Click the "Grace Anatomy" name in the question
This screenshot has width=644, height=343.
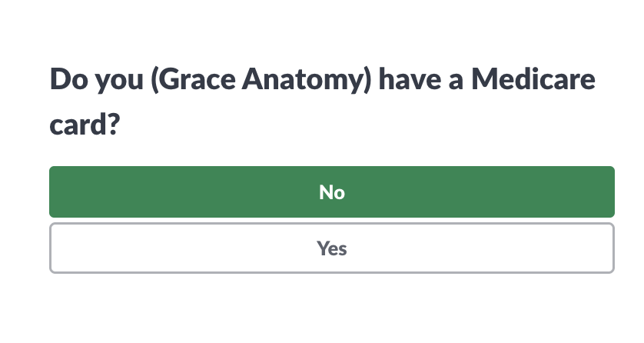[x=261, y=80]
